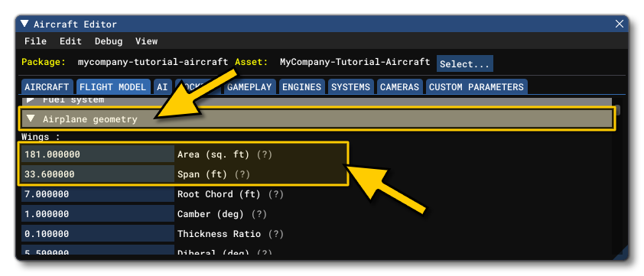644x276 pixels.
Task: Open the Edit menu
Action: point(70,41)
